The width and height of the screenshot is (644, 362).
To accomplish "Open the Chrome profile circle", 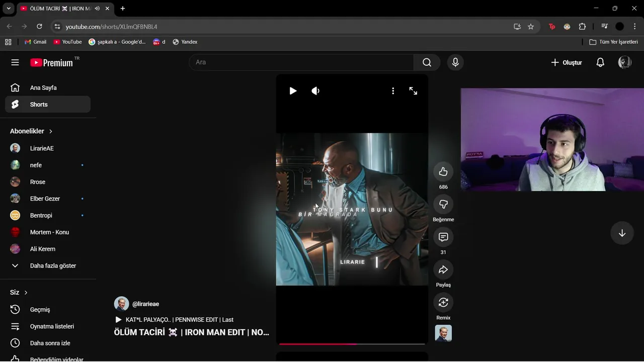I will [x=620, y=27].
